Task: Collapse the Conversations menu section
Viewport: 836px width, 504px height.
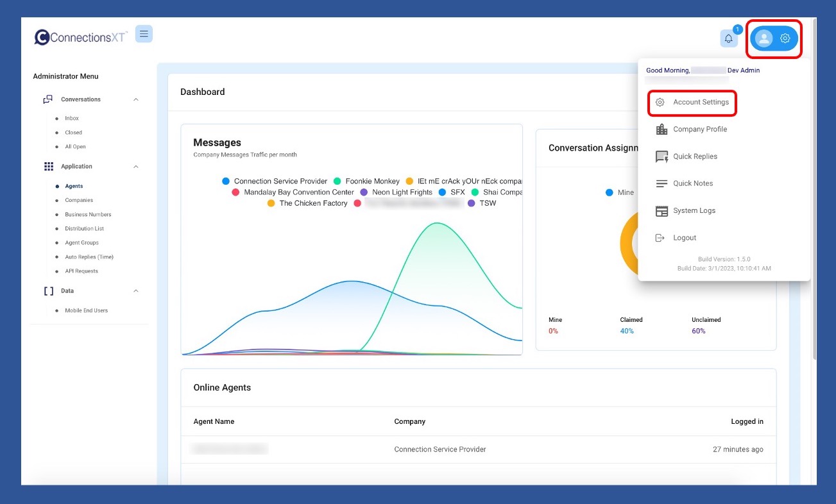Action: tap(135, 99)
